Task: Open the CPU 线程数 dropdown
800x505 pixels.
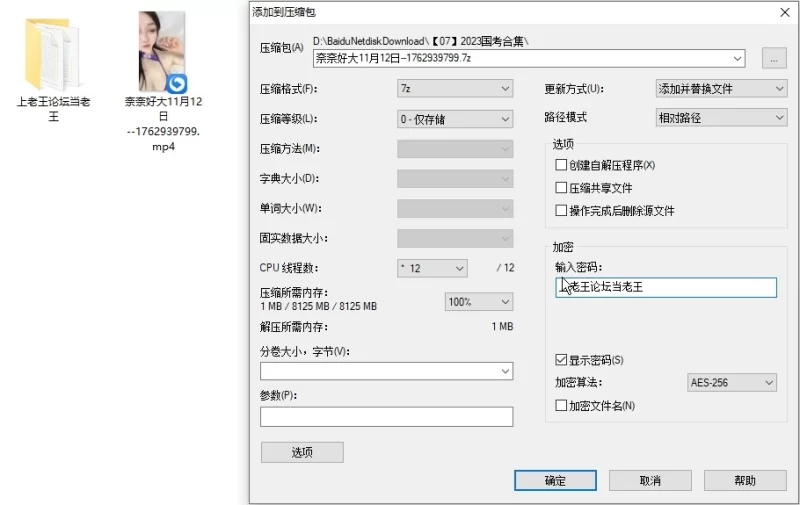Action: pos(432,268)
